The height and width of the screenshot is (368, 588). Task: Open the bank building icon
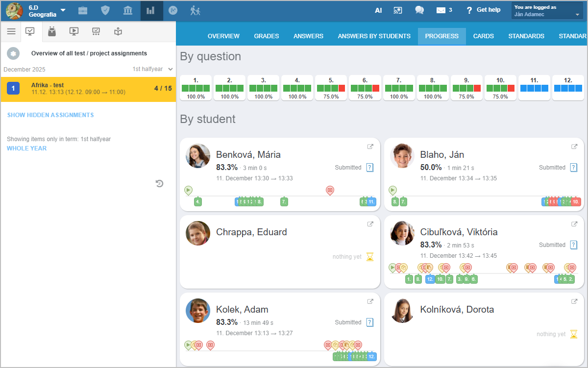pyautogui.click(x=128, y=10)
